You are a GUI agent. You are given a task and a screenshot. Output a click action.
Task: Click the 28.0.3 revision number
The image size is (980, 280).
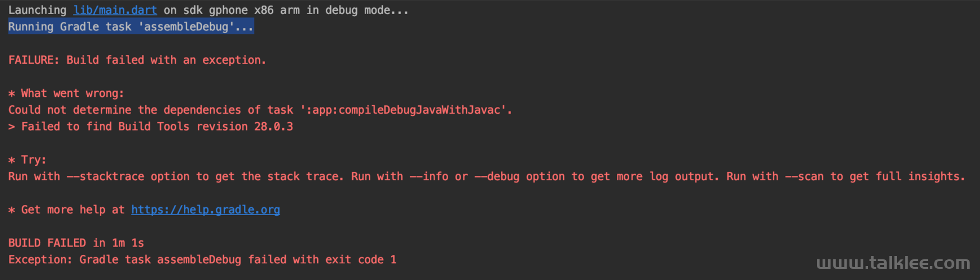273,127
